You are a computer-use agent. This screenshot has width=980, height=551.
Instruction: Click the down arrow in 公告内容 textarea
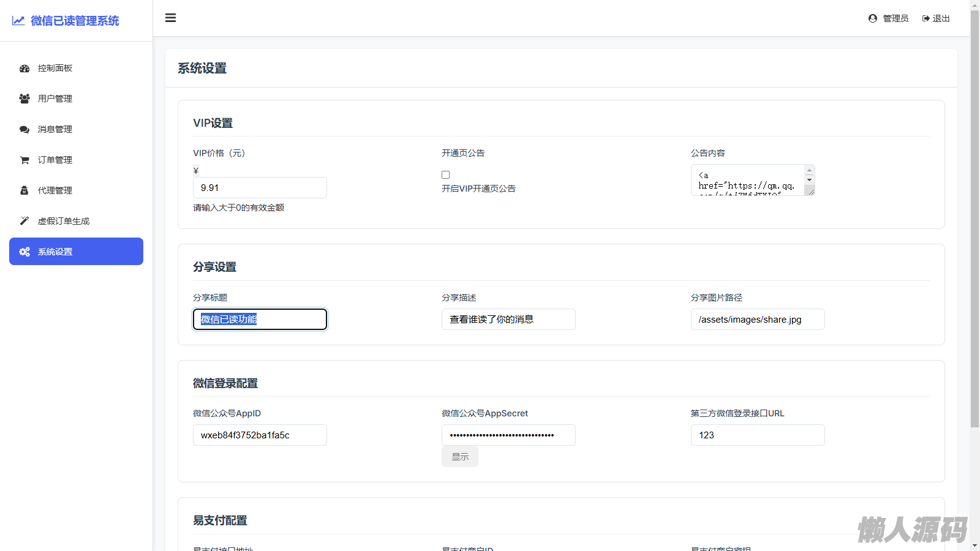809,180
